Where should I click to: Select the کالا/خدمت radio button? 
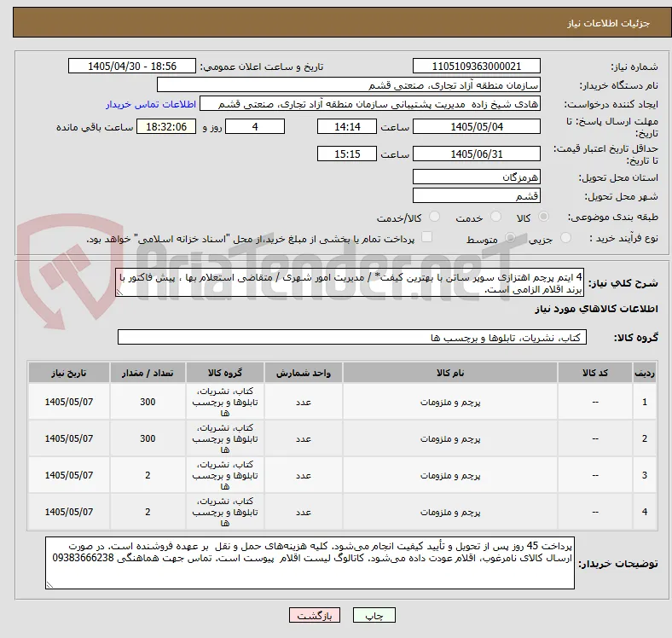[x=435, y=217]
